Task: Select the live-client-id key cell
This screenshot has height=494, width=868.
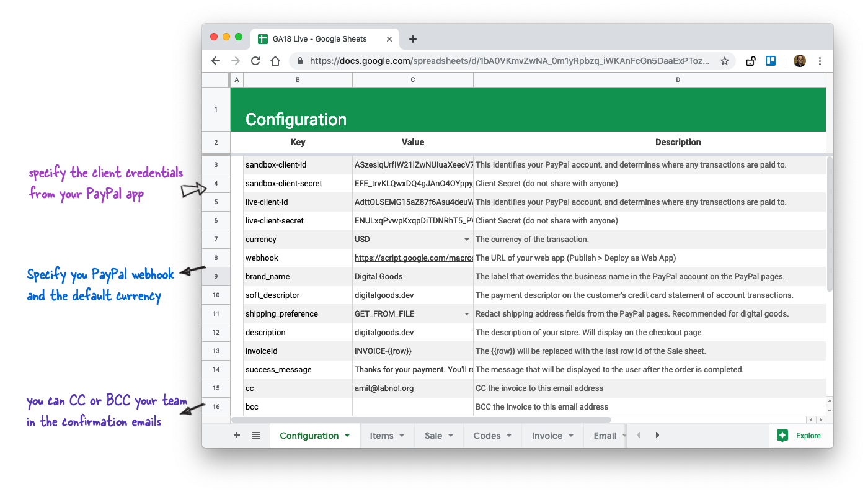Action: pos(298,202)
